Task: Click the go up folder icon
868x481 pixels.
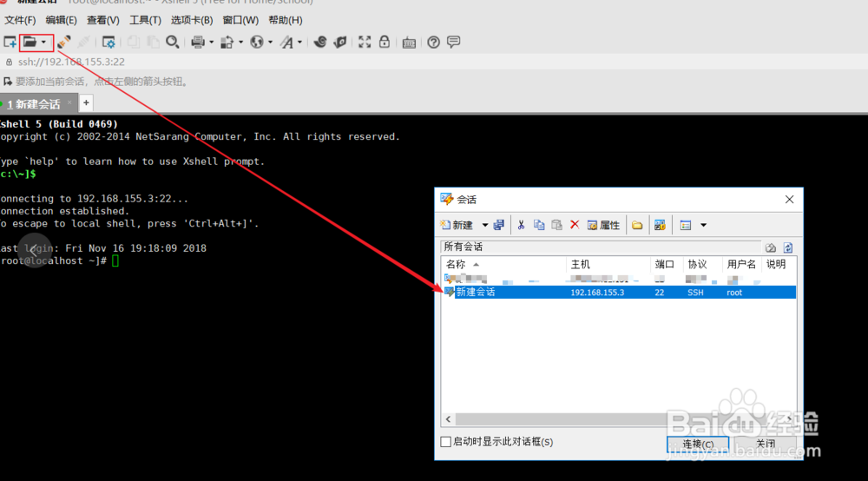Action: pos(771,247)
